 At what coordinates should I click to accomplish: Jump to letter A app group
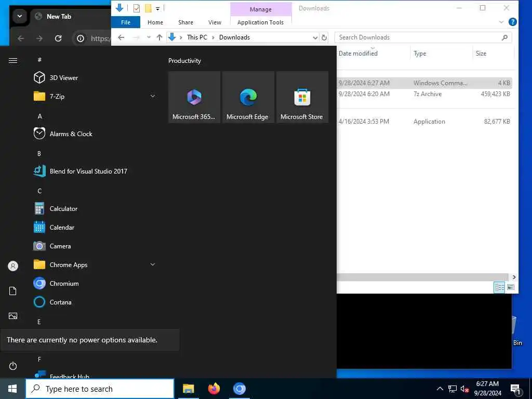[39, 116]
